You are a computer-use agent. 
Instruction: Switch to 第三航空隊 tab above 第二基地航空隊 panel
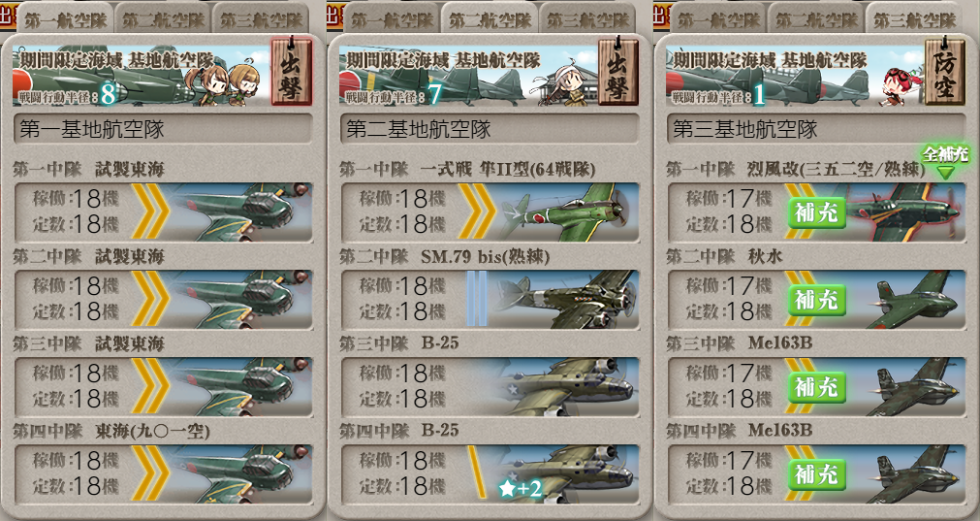[x=588, y=20]
